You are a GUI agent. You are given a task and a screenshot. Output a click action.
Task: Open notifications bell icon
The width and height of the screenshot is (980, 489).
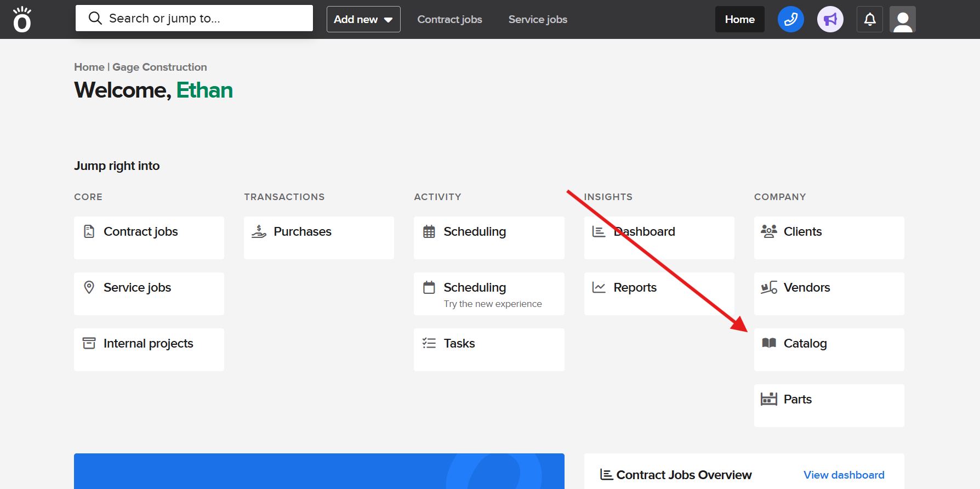(869, 19)
